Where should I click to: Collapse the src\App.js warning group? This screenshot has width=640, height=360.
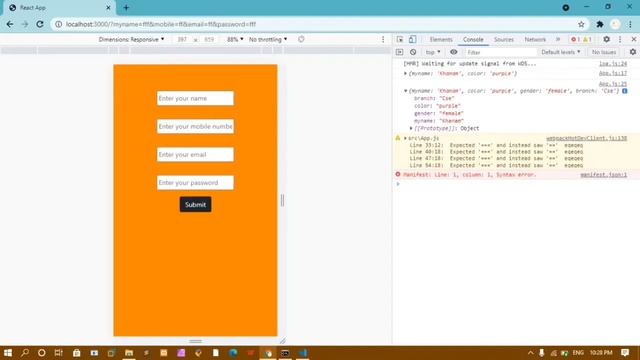coord(405,138)
